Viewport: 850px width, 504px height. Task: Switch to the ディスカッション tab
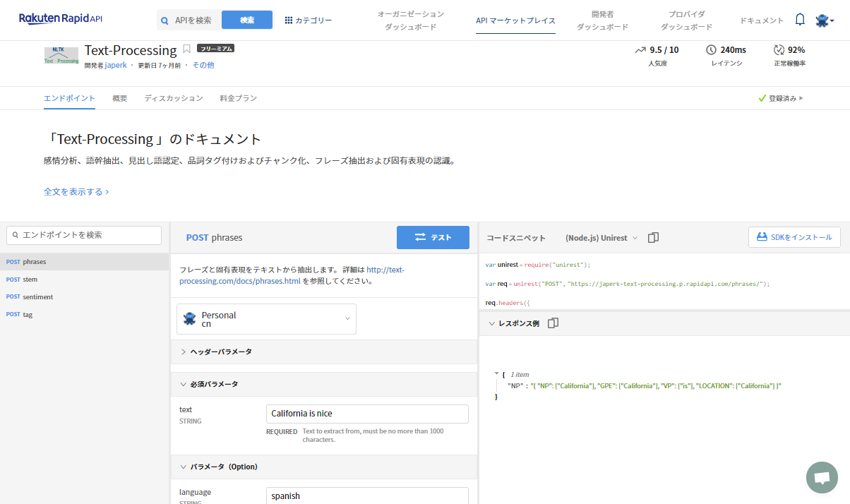[174, 98]
